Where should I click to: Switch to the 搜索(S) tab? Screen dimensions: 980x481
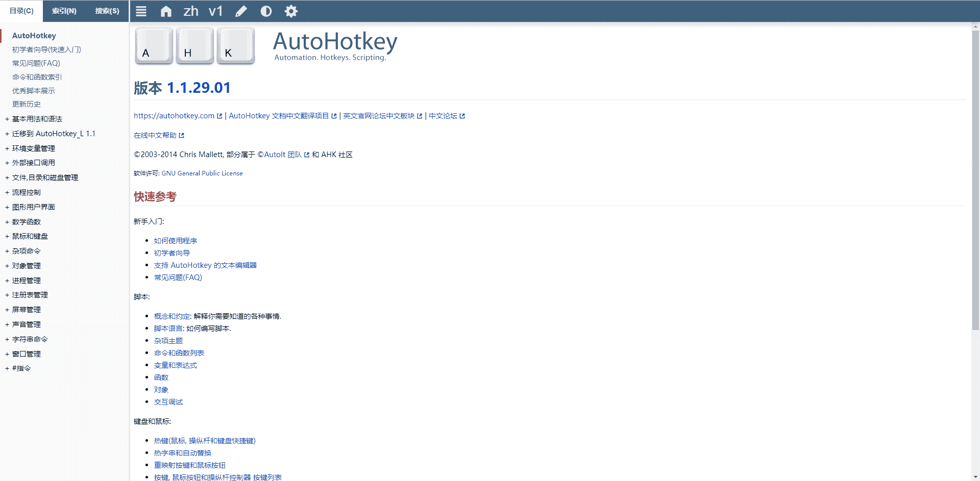click(107, 11)
